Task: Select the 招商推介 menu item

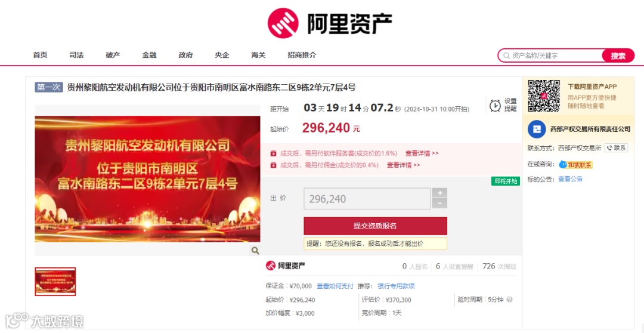Action: click(x=302, y=55)
